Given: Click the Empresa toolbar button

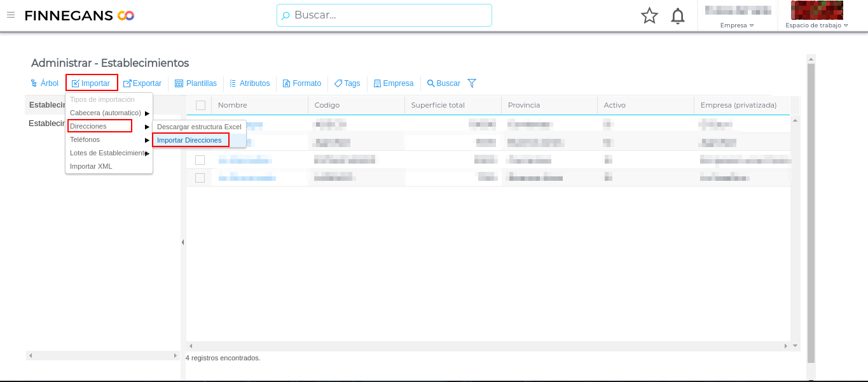Looking at the screenshot, I should coord(394,83).
